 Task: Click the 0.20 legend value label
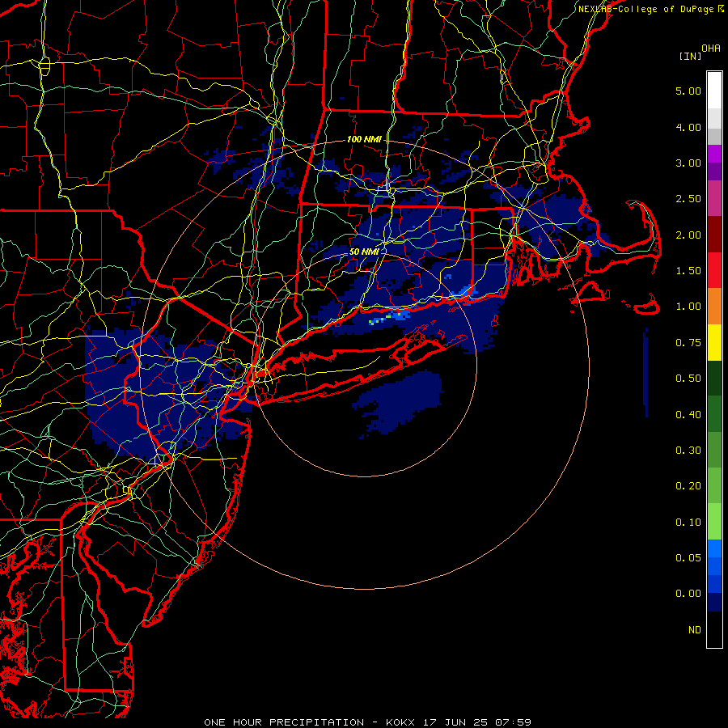tap(688, 486)
